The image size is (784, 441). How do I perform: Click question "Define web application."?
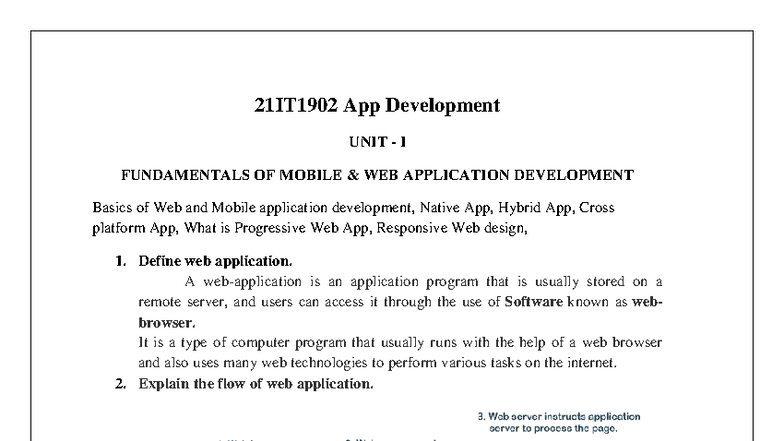[x=216, y=261]
